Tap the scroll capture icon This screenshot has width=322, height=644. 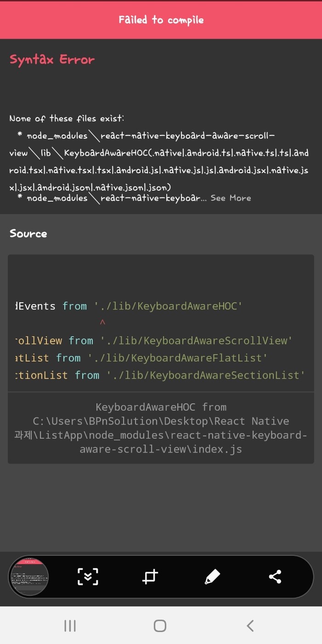[x=88, y=576]
